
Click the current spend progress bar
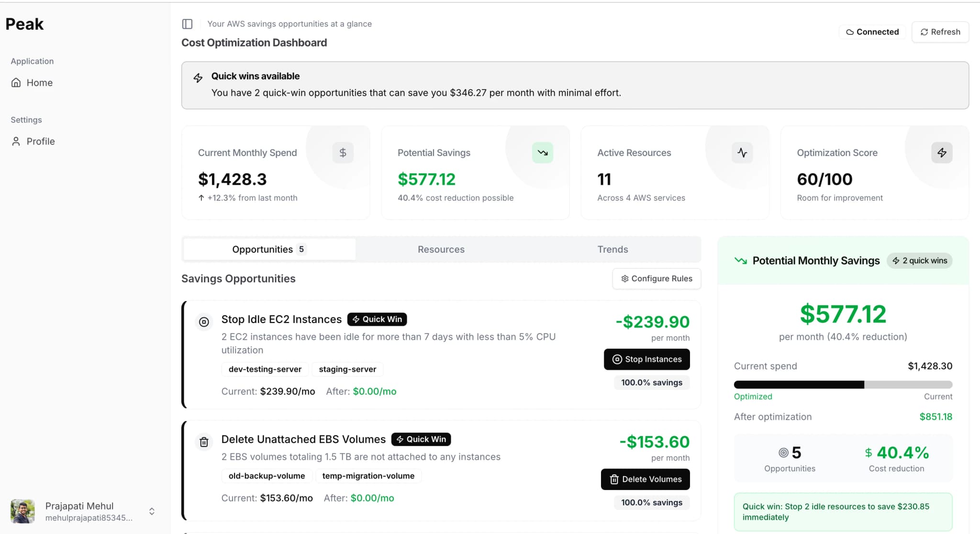click(843, 385)
